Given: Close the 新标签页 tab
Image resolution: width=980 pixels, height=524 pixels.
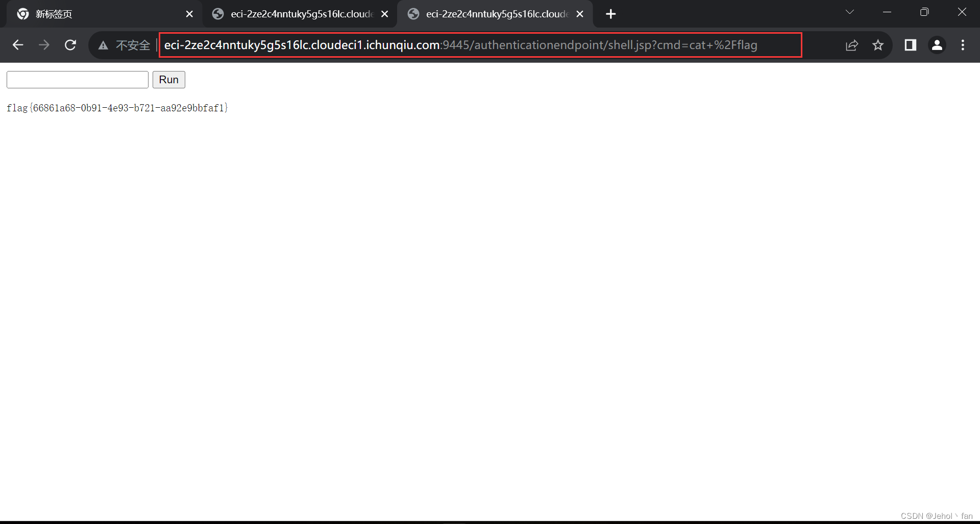Looking at the screenshot, I should 189,14.
